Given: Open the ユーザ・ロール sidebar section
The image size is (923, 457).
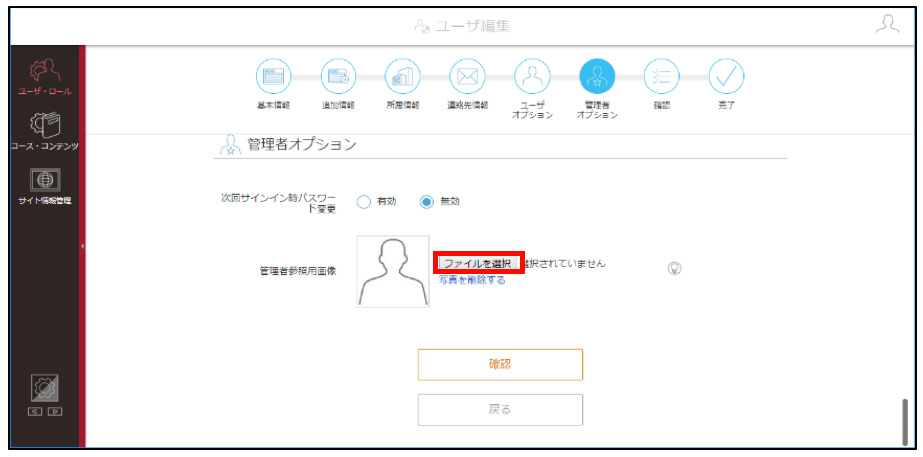Looking at the screenshot, I should coord(45,76).
